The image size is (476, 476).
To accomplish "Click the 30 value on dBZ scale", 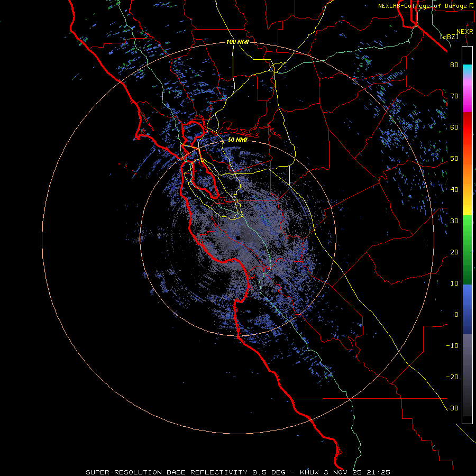I will coord(454,221).
